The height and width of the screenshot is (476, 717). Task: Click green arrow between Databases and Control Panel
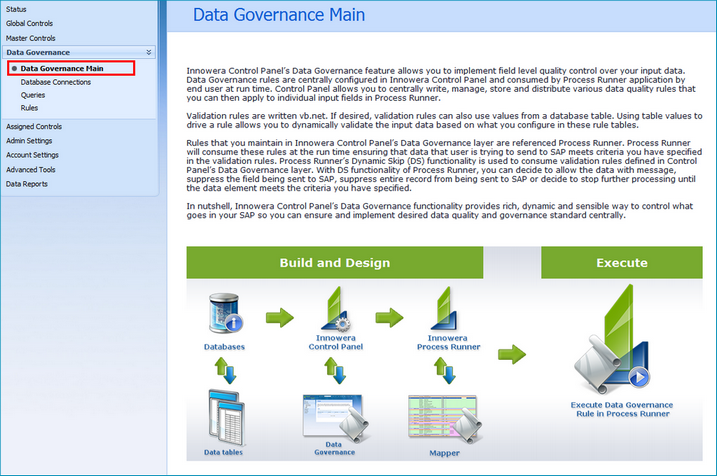(x=280, y=317)
